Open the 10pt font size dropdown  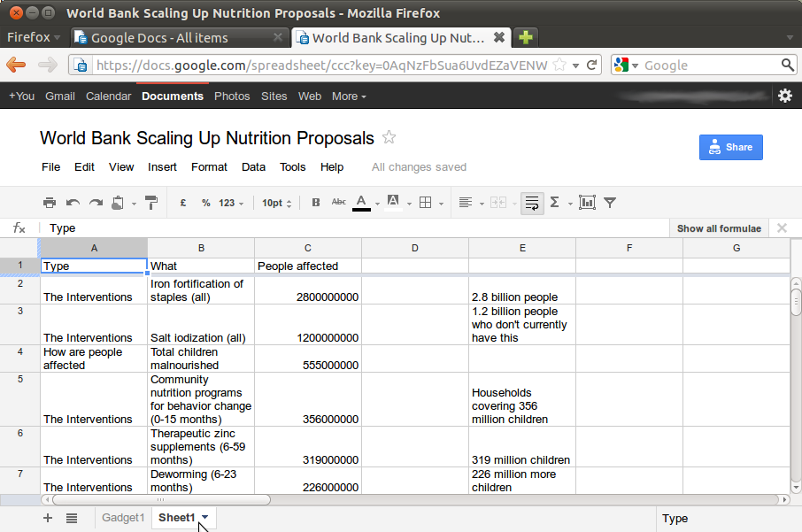click(277, 203)
